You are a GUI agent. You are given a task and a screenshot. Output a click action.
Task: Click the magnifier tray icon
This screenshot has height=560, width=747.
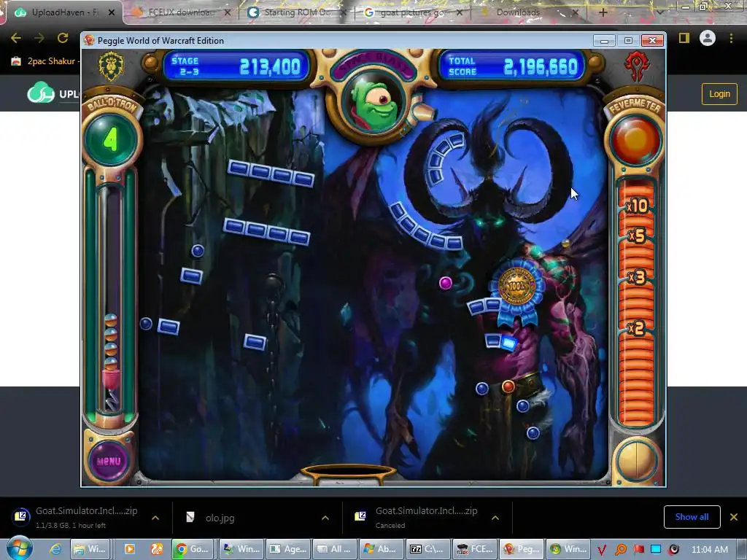pos(621,550)
